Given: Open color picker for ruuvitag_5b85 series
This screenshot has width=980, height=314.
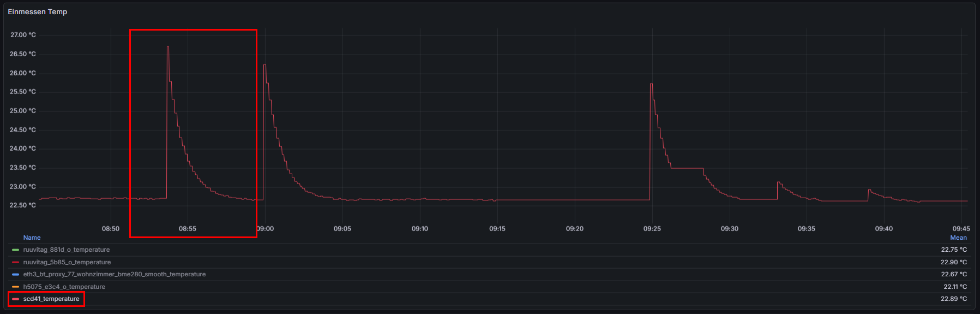Looking at the screenshot, I should [x=15, y=263].
